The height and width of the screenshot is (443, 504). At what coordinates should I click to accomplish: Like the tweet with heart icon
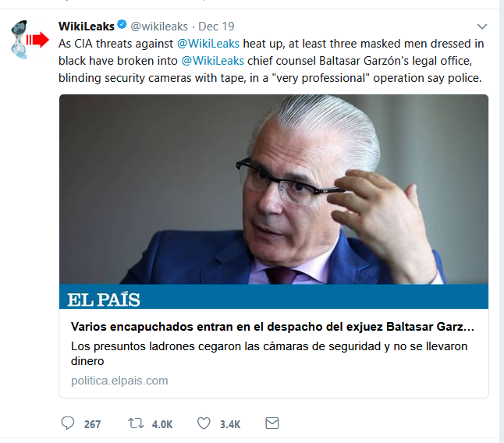204,423
